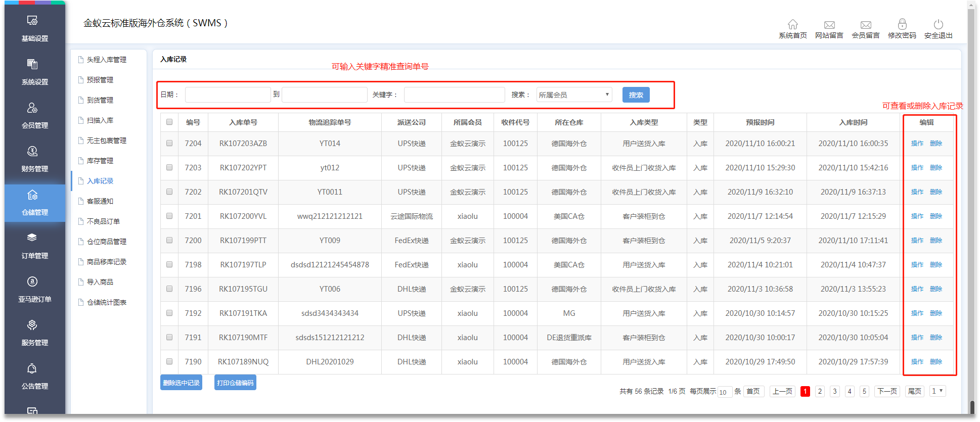This screenshot has height=422, width=980.
Task: Open 网站留言 mail icon
Action: click(829, 25)
